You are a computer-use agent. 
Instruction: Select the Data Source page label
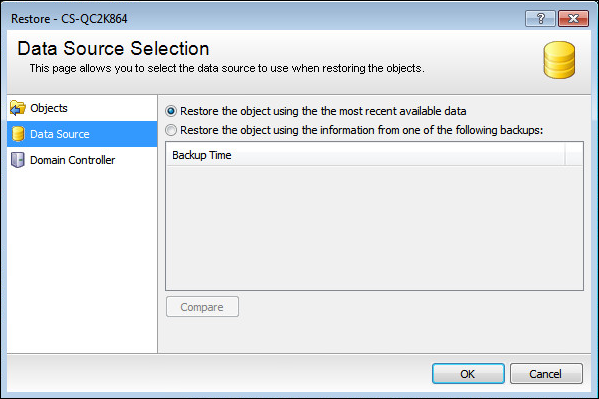pyautogui.click(x=60, y=134)
